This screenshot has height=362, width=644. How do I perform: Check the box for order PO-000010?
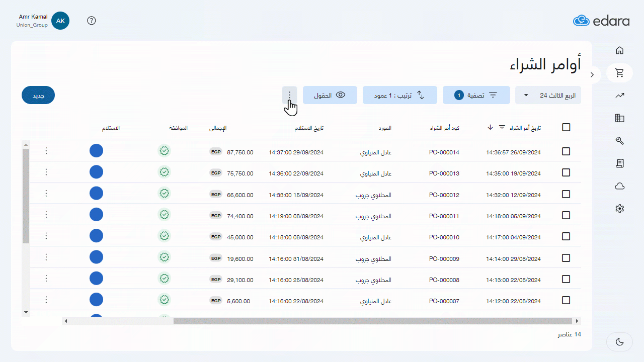[x=566, y=236]
